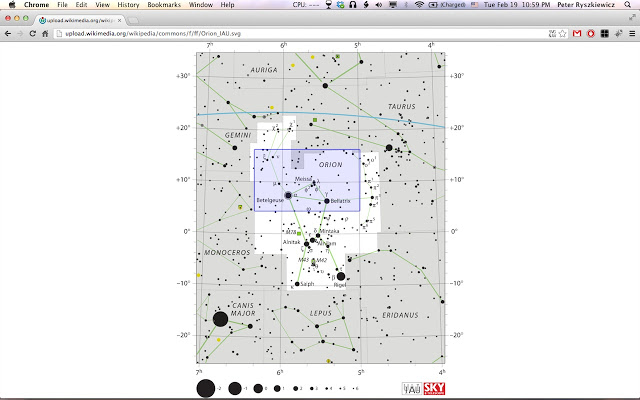Click the grey satellite extension icon
The image size is (640, 400).
click(618, 33)
